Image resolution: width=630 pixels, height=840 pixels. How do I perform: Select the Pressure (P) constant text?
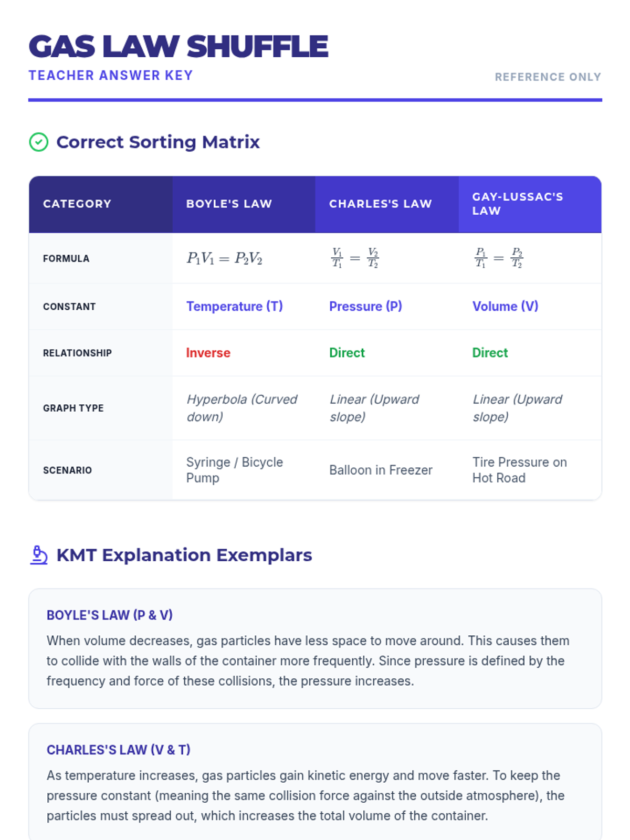tap(365, 306)
